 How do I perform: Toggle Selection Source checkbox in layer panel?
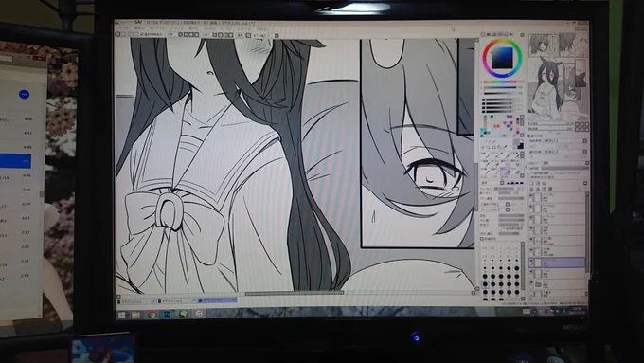tap(529, 177)
